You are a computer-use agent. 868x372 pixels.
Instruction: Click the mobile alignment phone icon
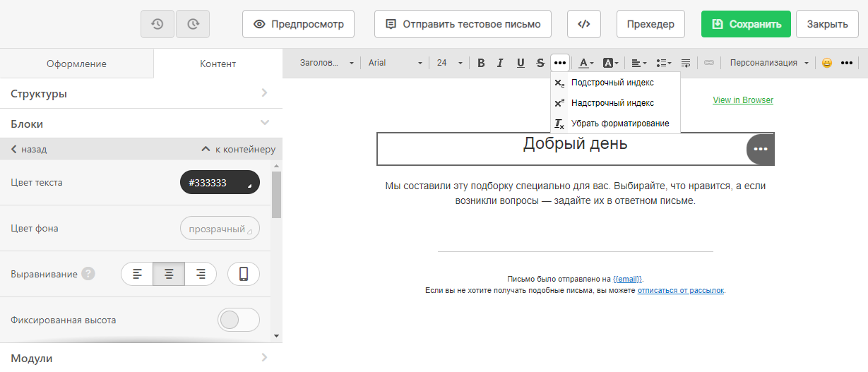click(244, 274)
